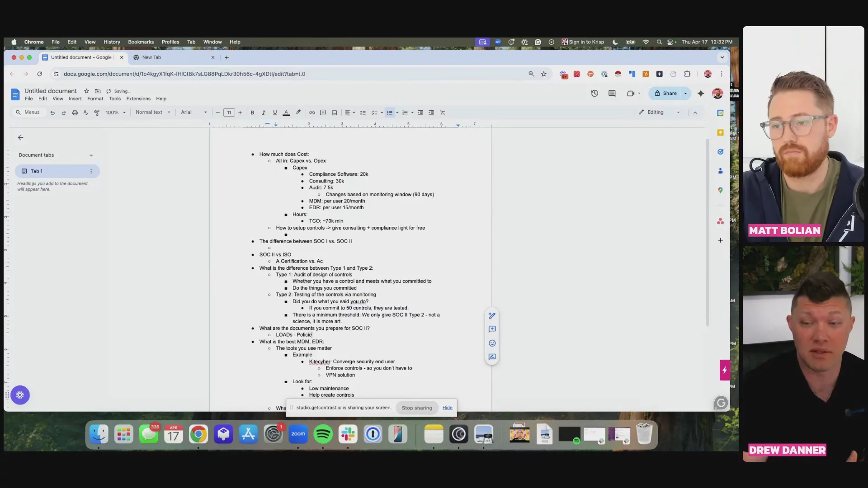This screenshot has width=868, height=488.
Task: Move document to a folder
Action: click(98, 91)
